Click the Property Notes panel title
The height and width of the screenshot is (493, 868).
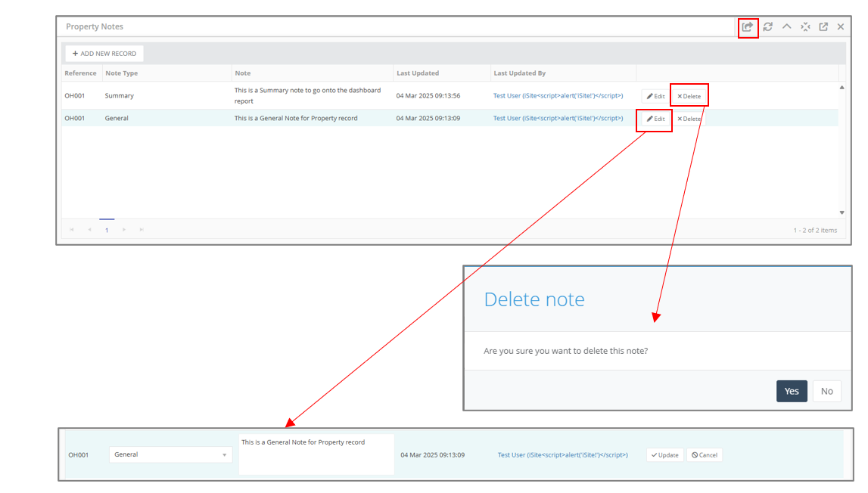pos(95,26)
